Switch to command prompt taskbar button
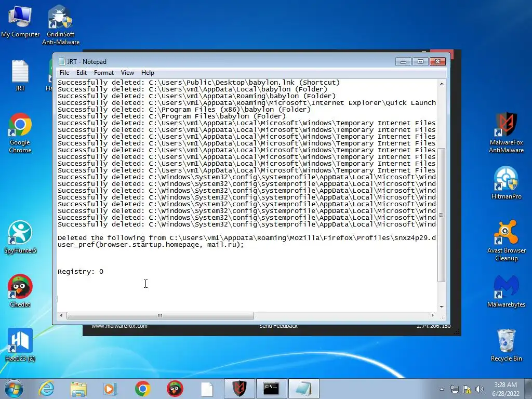Image resolution: width=532 pixels, height=399 pixels. coord(271,389)
